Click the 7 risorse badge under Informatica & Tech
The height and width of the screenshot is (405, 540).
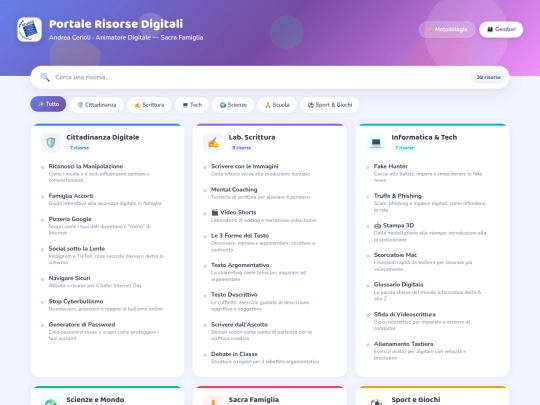pyautogui.click(x=404, y=148)
